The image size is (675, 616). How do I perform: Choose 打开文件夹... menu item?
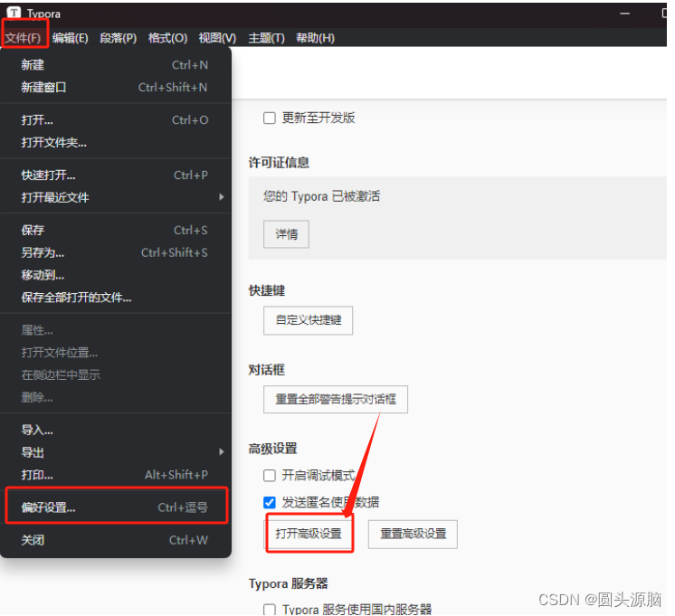point(116,143)
